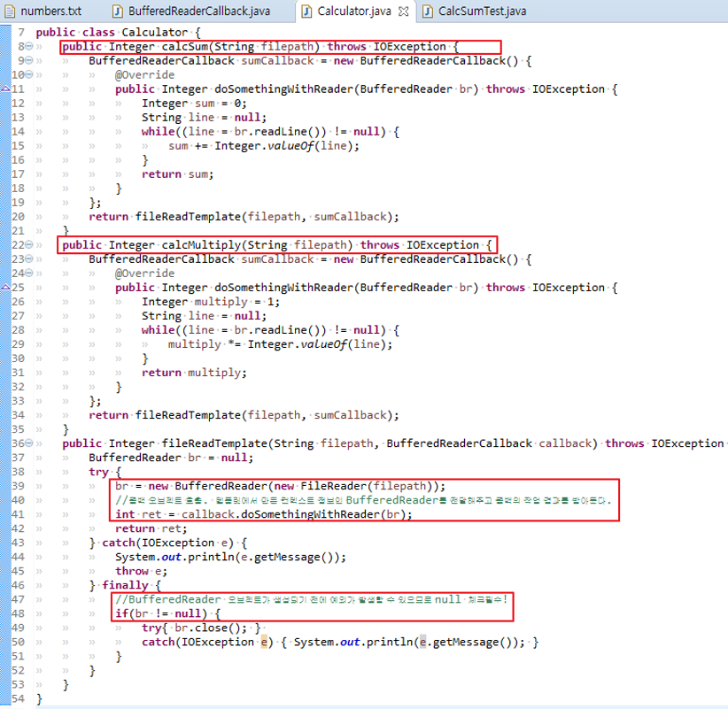Collapse the anonymous class fold at line 23
The width and height of the screenshot is (728, 709).
[x=29, y=259]
